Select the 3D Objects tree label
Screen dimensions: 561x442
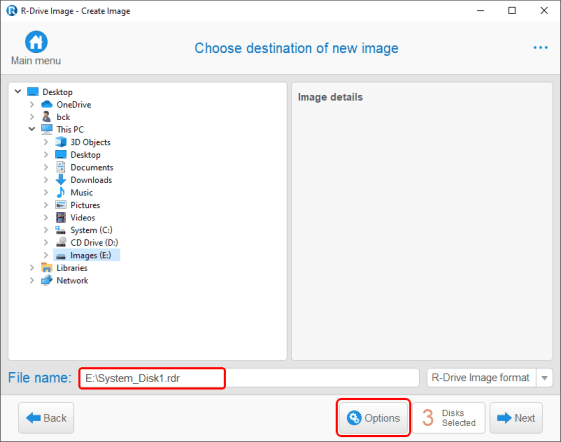91,142
